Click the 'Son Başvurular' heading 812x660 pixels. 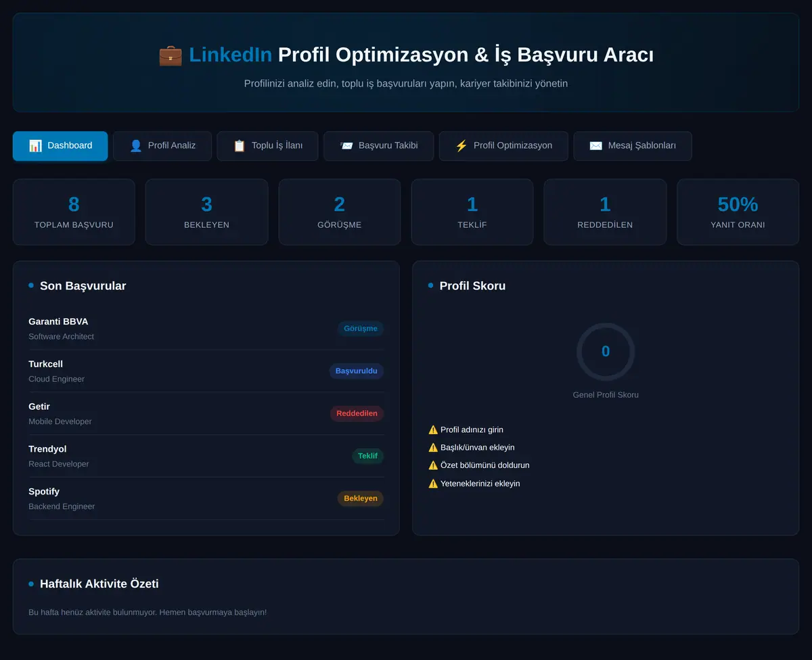83,286
